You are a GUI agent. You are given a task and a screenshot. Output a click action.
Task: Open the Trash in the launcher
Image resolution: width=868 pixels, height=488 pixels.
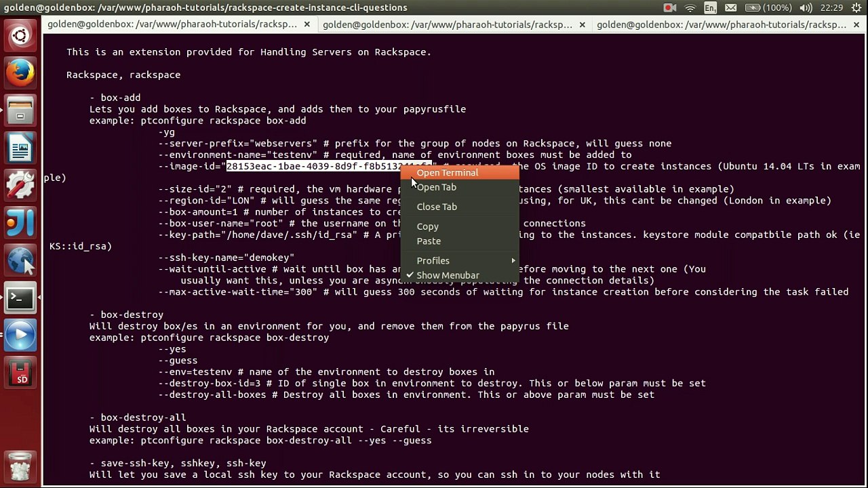[20, 466]
